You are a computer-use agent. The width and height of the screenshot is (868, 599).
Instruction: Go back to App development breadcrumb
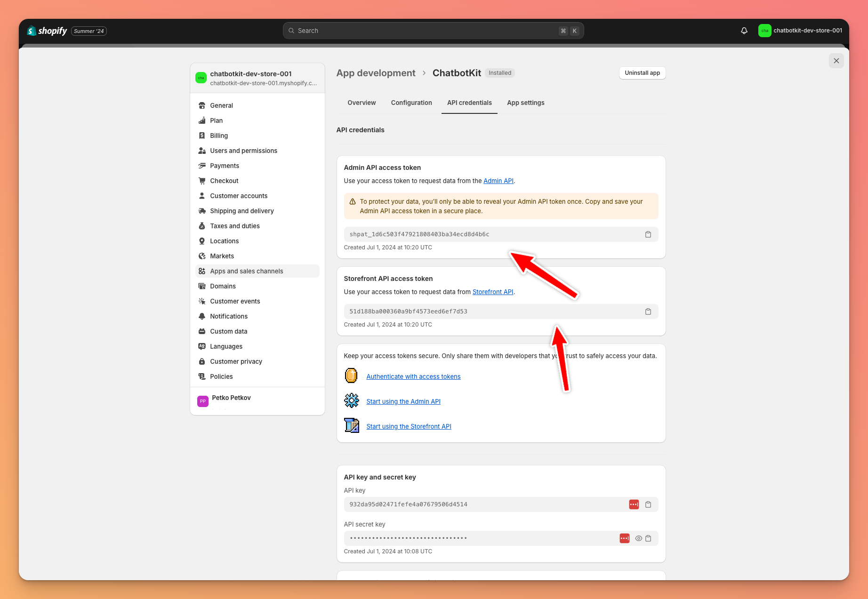point(376,73)
